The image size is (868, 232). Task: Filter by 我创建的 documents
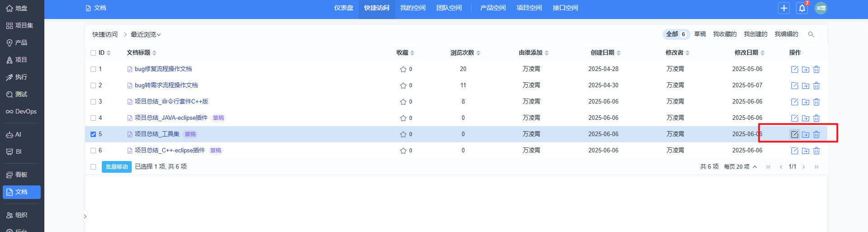pyautogui.click(x=756, y=34)
